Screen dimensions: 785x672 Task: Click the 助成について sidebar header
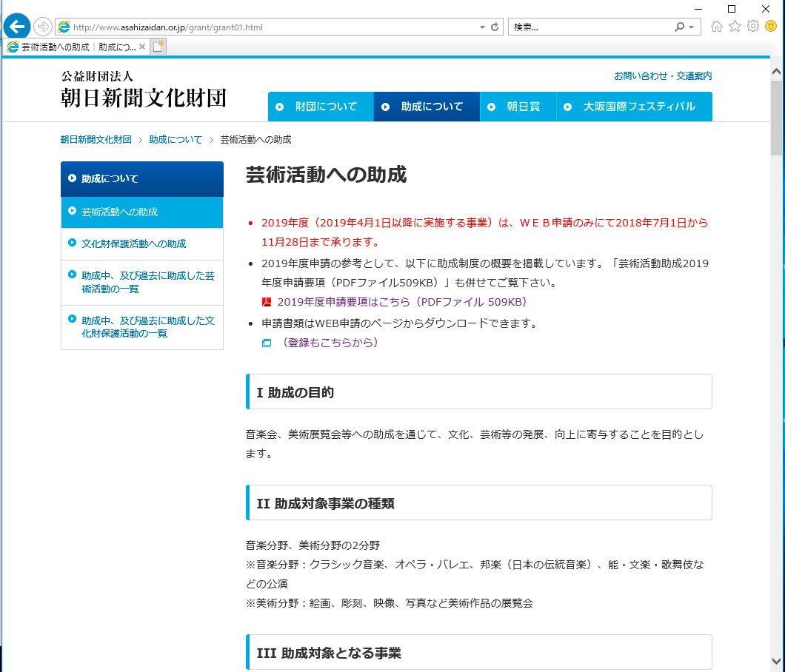[x=142, y=178]
